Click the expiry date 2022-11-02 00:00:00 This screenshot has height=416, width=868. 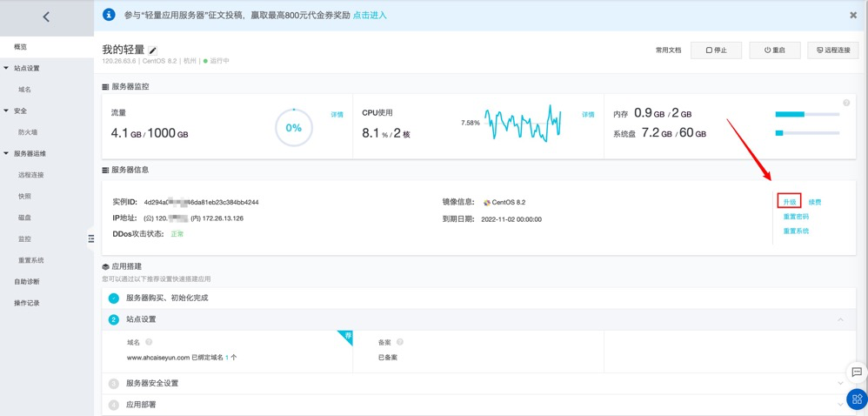[511, 219]
